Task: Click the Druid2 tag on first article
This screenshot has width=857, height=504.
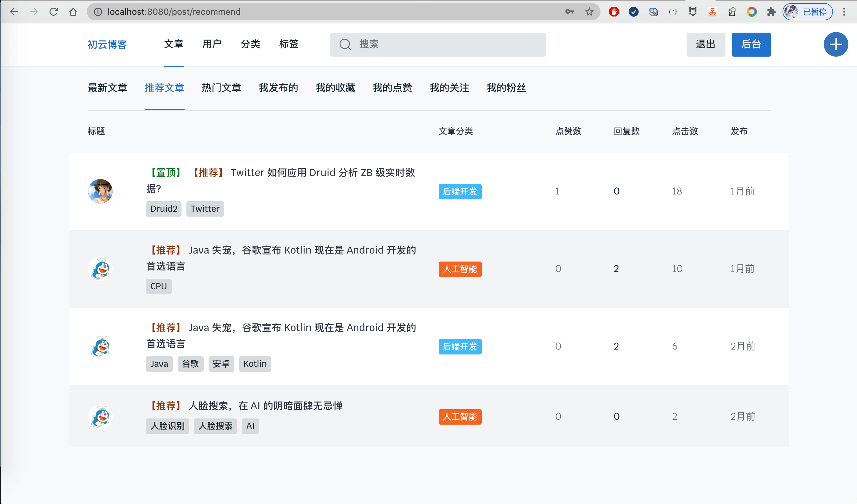Action: 163,208
